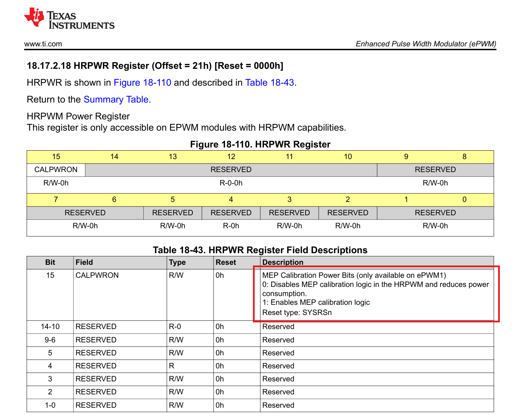Click CALPWRON field name in description table
The height and width of the screenshot is (420, 522).
97,275
